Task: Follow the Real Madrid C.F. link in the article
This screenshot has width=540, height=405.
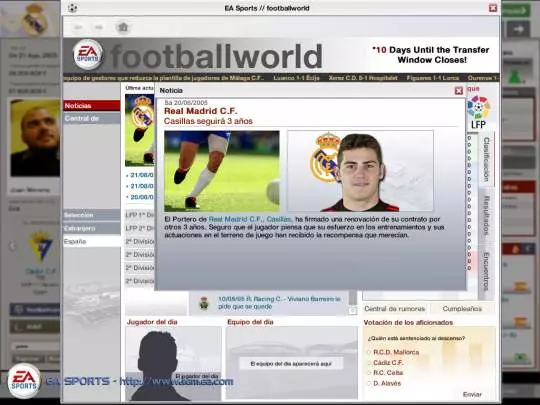Action: [236, 219]
